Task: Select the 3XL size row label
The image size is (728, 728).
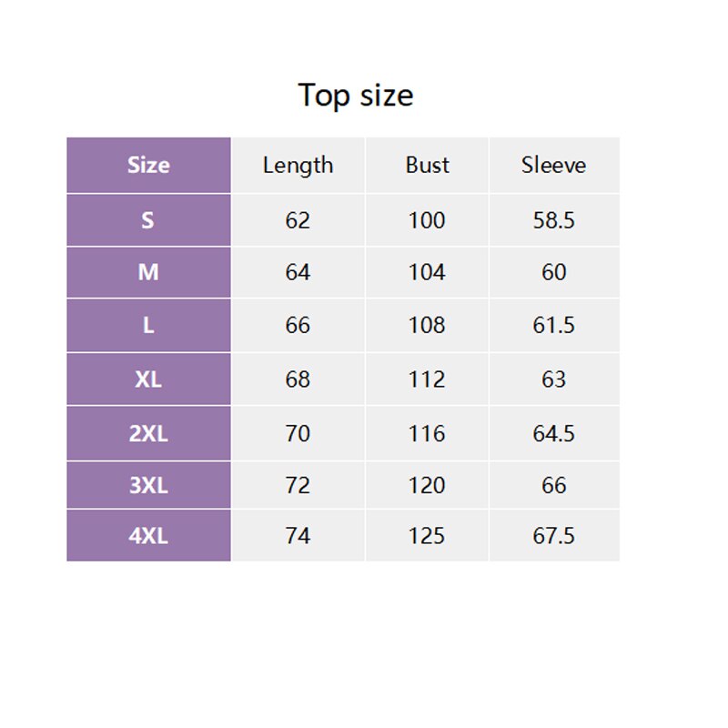Action: (148, 485)
